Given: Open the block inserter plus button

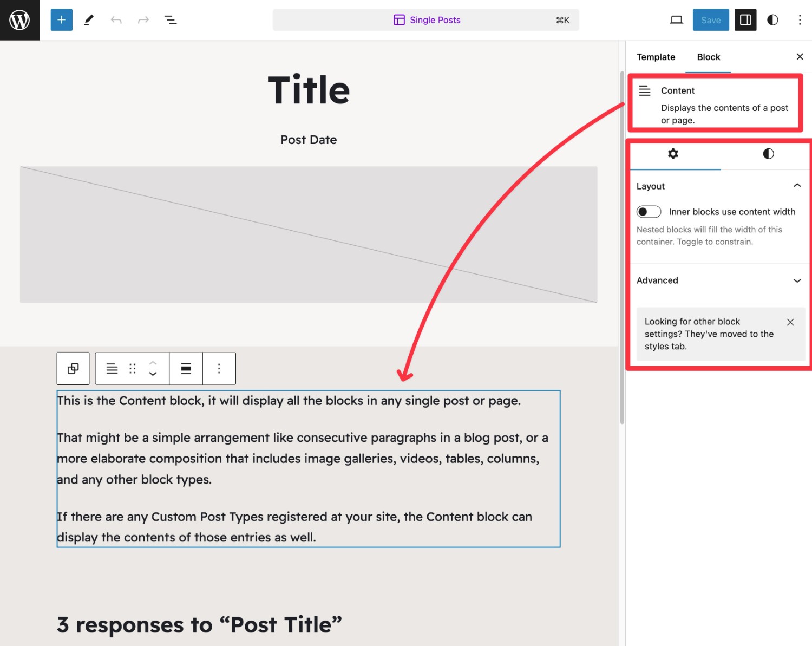Looking at the screenshot, I should coord(62,20).
